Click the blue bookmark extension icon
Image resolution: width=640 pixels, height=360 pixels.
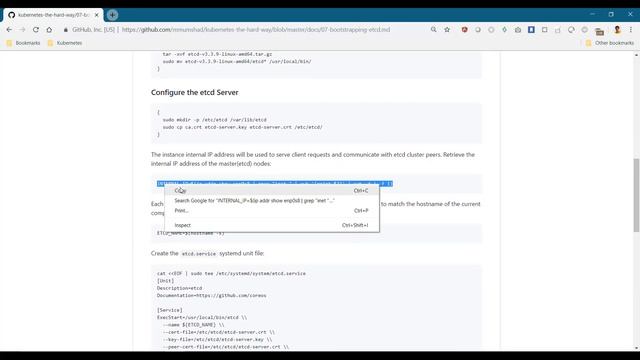(x=531, y=30)
